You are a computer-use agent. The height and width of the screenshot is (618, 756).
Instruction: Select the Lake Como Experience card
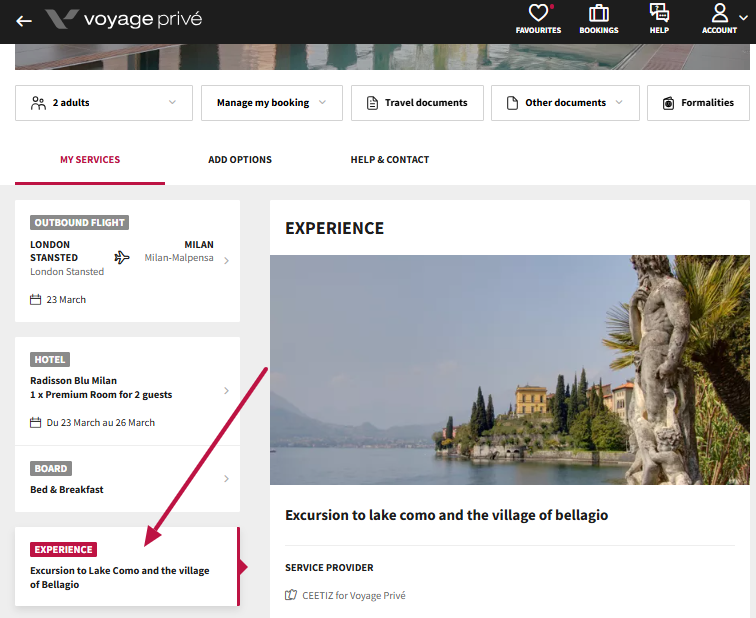[x=127, y=566]
